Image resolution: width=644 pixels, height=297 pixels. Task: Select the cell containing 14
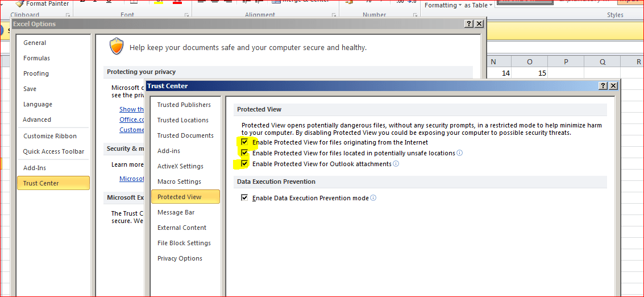click(x=499, y=73)
